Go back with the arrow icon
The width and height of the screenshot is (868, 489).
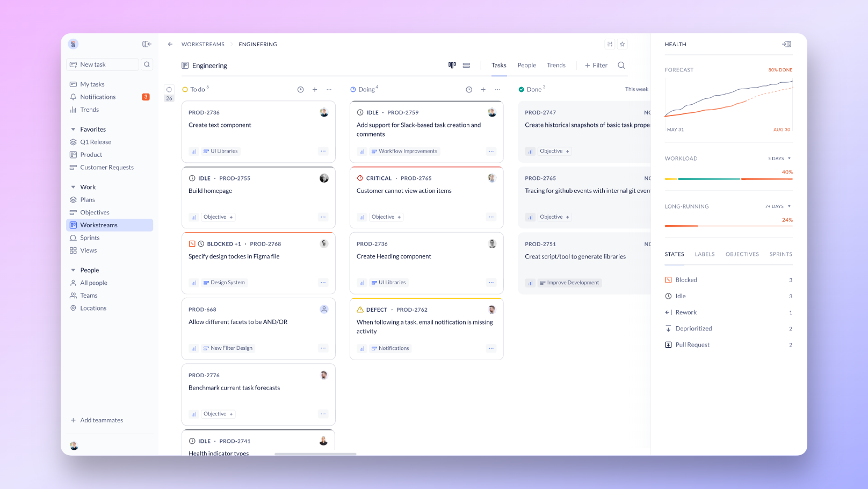point(170,44)
